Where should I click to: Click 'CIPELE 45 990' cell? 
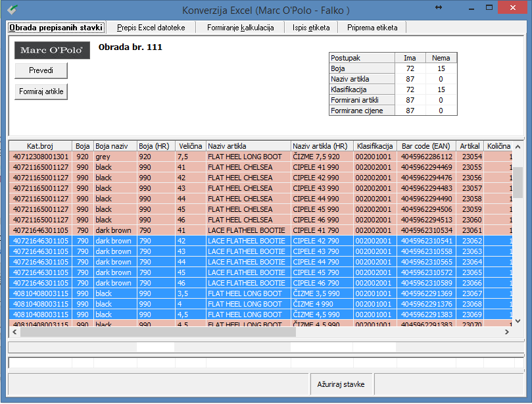click(x=322, y=209)
